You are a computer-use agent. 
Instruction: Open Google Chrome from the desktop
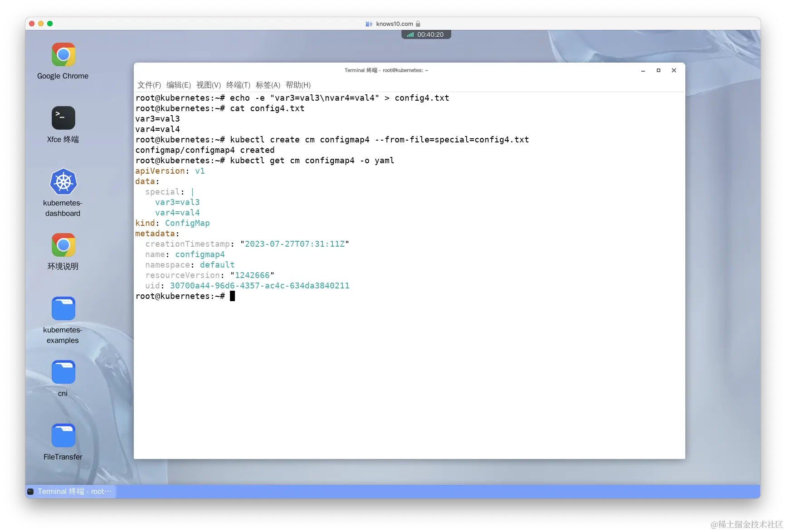(63, 54)
